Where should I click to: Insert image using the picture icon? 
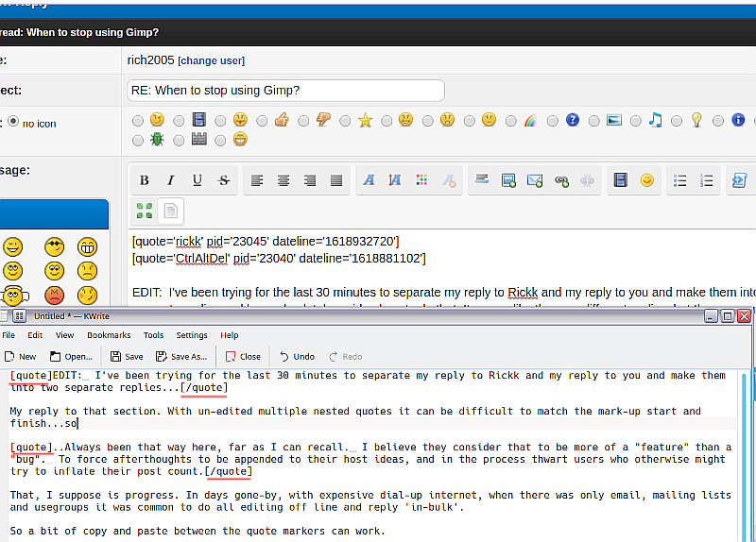508,180
